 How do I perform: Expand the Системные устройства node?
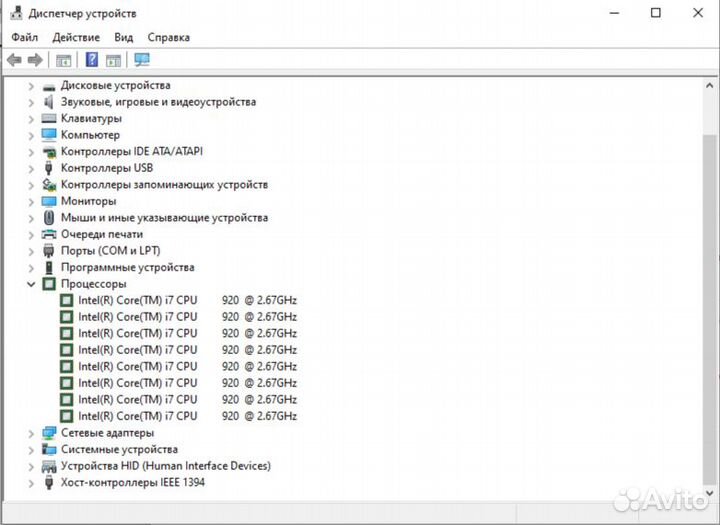31,450
